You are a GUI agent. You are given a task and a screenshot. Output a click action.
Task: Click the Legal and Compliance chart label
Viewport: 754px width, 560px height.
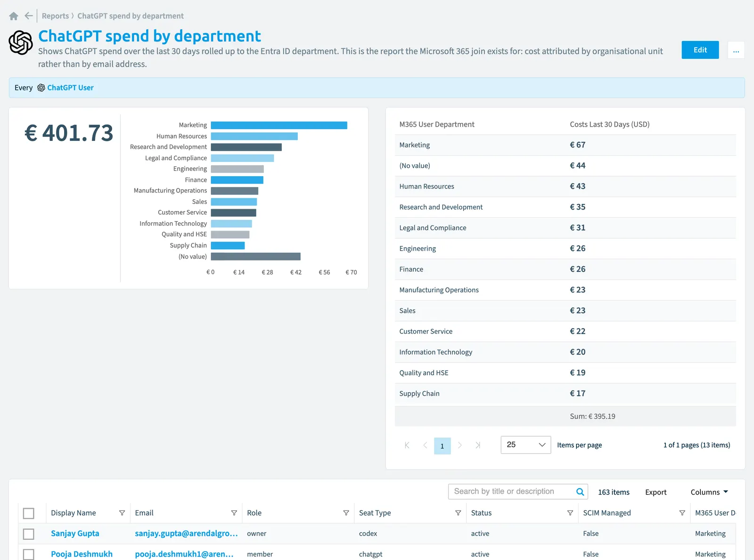pos(176,158)
